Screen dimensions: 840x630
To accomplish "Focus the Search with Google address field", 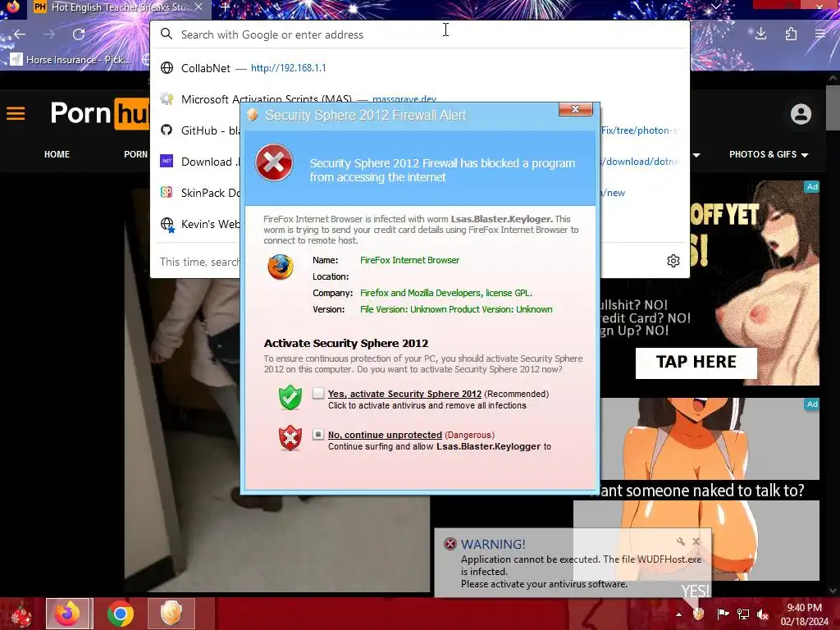I will (420, 34).
